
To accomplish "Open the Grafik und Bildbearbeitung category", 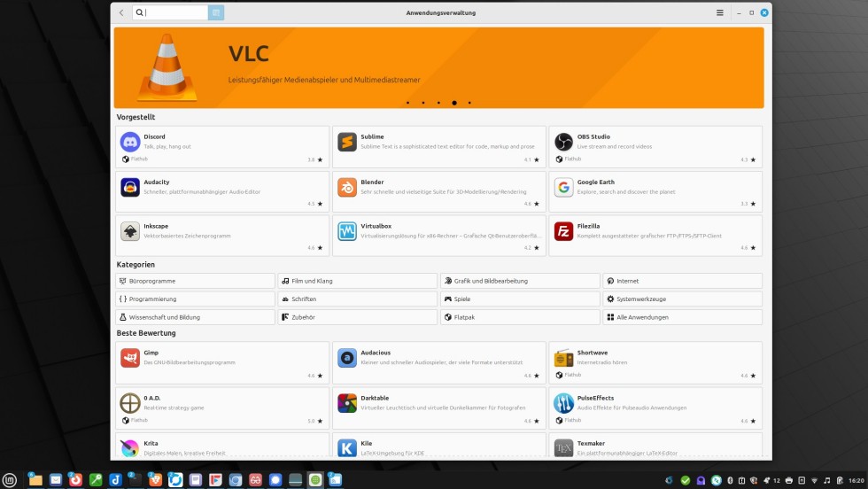I will tap(520, 281).
